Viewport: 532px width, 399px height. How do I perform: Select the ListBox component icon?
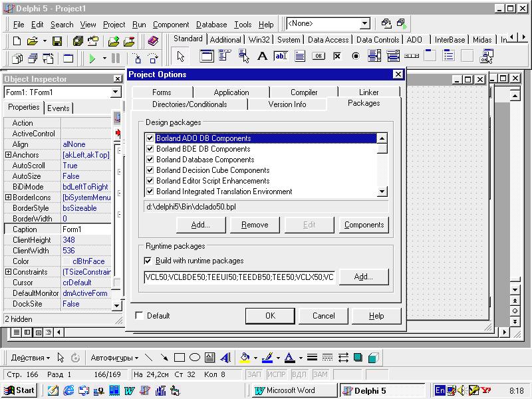(x=374, y=56)
